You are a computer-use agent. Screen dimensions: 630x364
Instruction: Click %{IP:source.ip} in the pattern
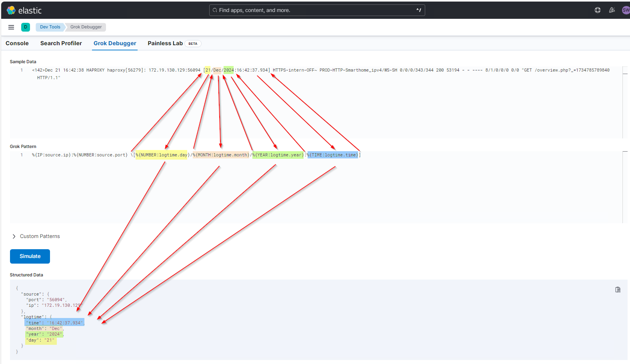[51, 155]
